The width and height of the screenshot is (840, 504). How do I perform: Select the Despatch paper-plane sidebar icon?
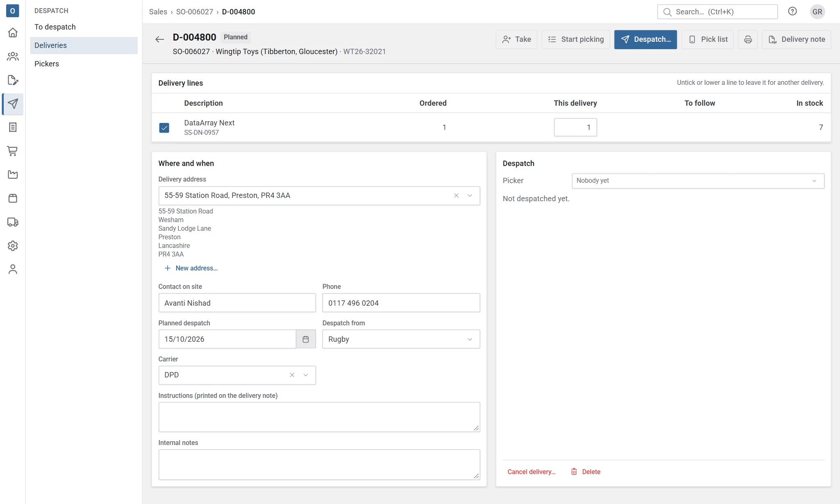(x=13, y=104)
